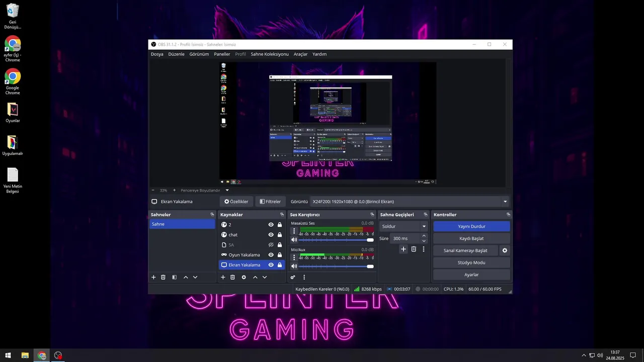Viewport: 644px width, 362px height.
Task: Click Kaydı Başlat to start recording
Action: (471, 238)
